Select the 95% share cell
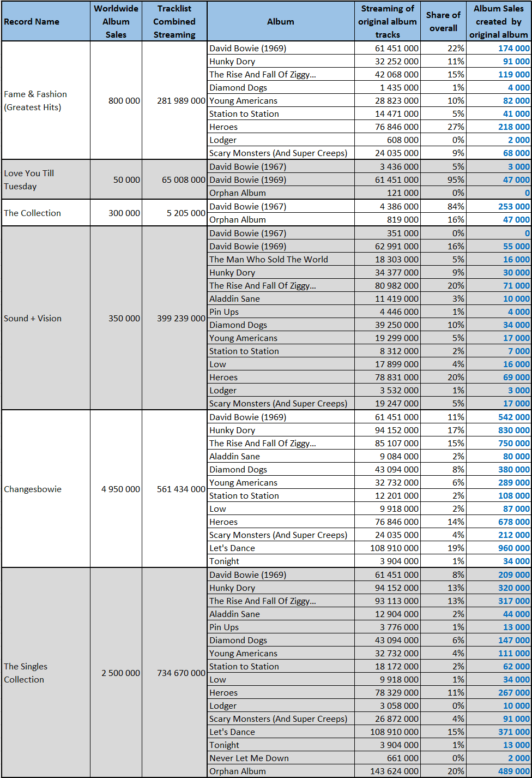Image resolution: width=532 pixels, height=778 pixels. (x=443, y=179)
